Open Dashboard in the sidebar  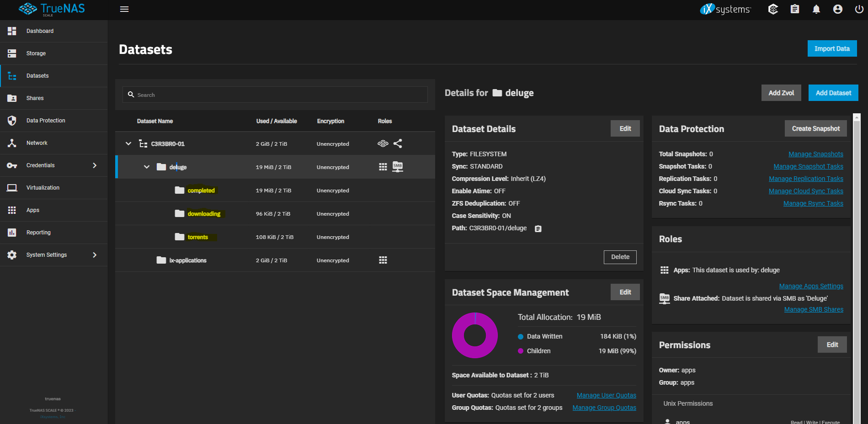[x=54, y=31]
